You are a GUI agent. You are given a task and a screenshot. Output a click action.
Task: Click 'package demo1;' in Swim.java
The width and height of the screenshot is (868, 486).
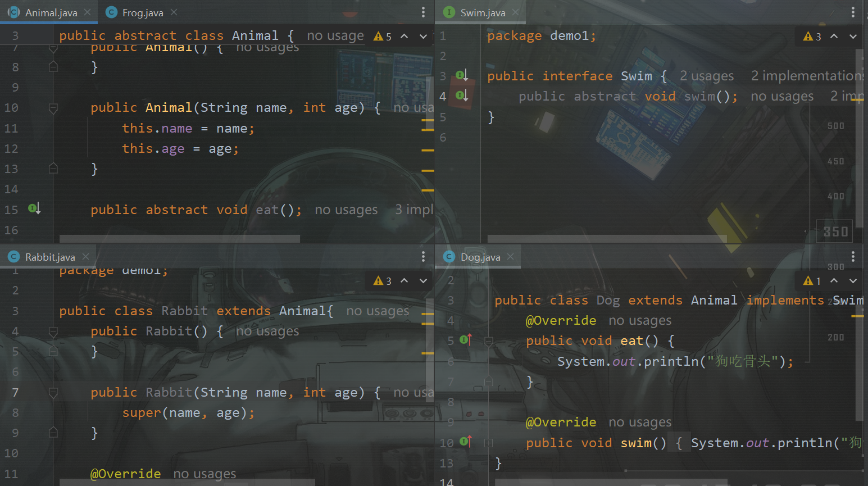click(x=542, y=36)
